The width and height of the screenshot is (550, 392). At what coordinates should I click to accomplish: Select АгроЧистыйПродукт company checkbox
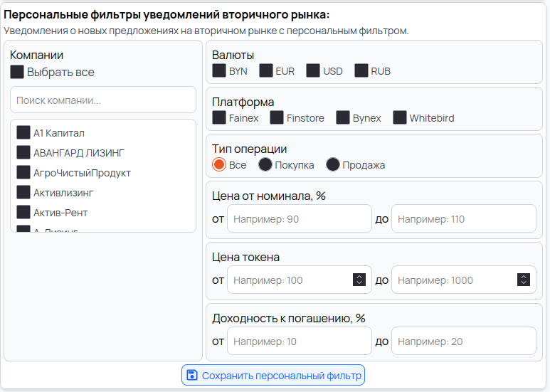click(x=23, y=172)
